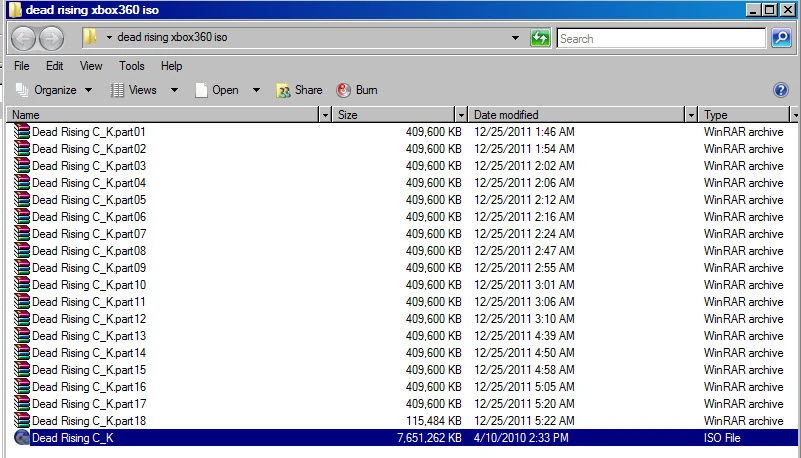Click the ISO File type cell

click(x=722, y=438)
